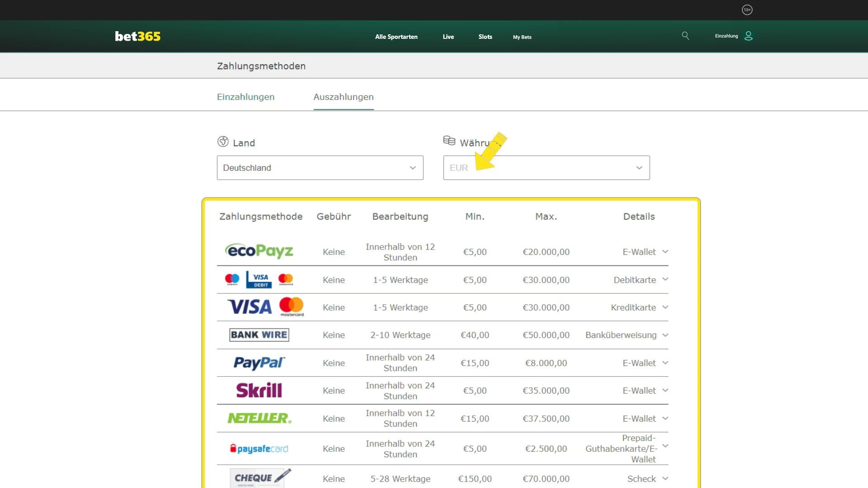The image size is (868, 488).
Task: Open the Deutschland country dropdown
Action: pyautogui.click(x=320, y=168)
